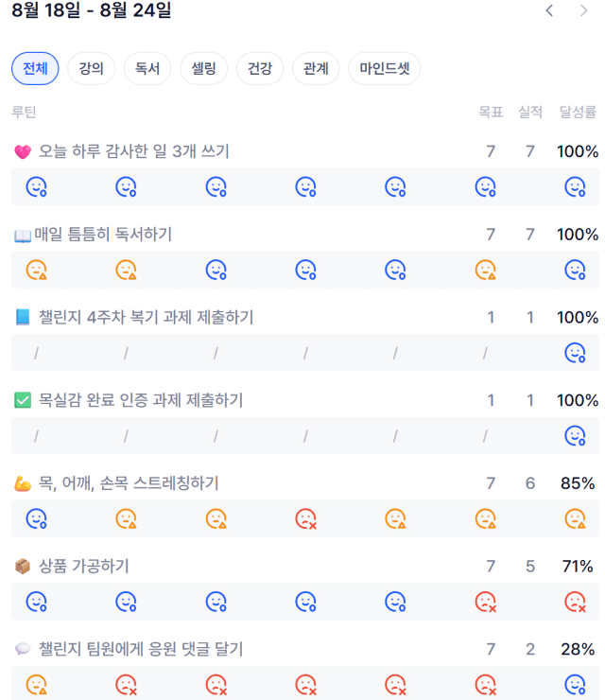The width and height of the screenshot is (605, 700).
Task: Show the 건강 category routines
Action: coord(260,68)
